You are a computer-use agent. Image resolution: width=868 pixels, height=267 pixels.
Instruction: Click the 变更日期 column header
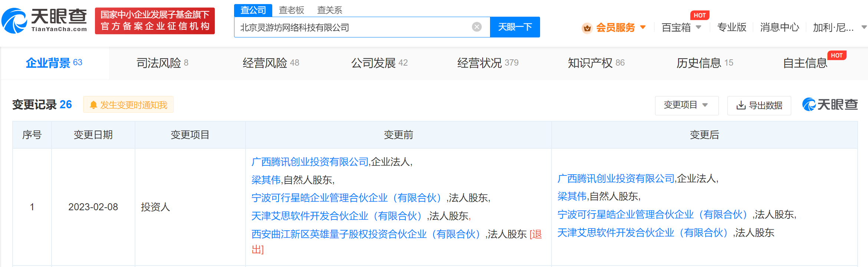(x=93, y=135)
